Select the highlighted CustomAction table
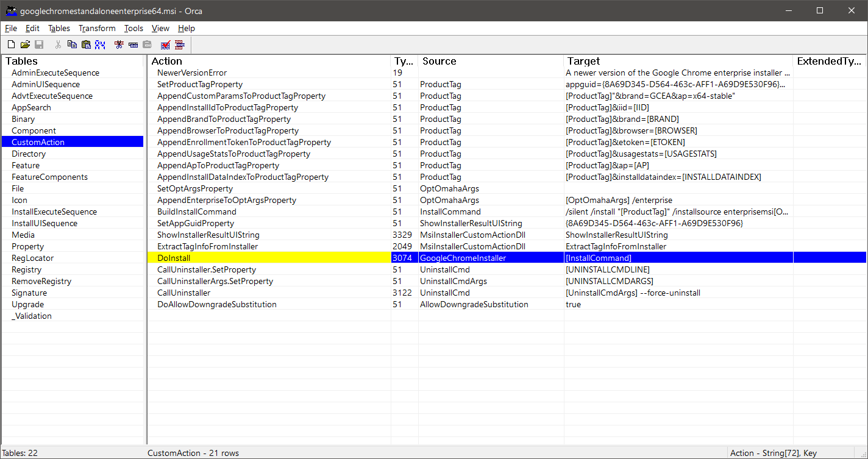 click(73, 142)
